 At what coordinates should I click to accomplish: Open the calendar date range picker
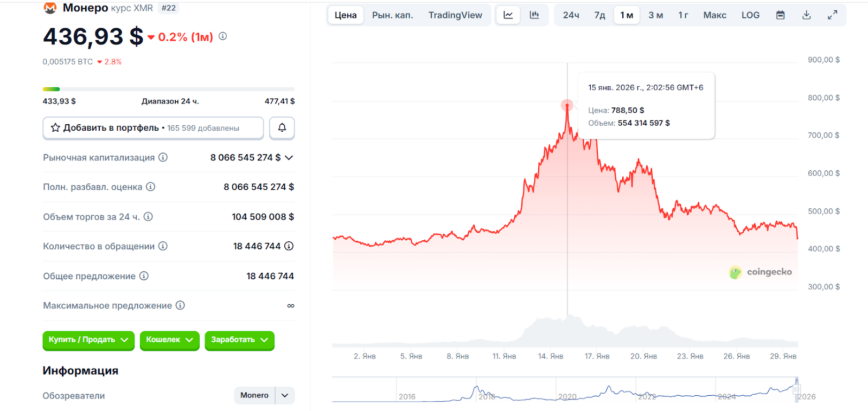pyautogui.click(x=780, y=15)
